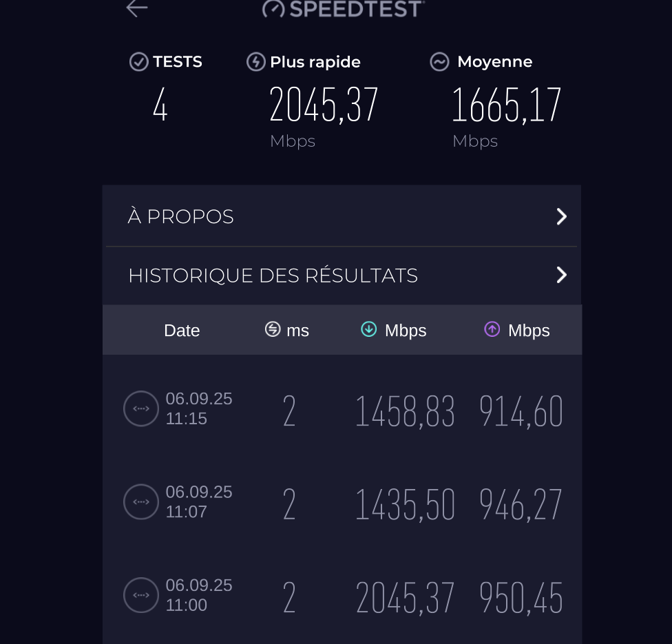672x644 pixels.
Task: Select the 946,27 Mbps upload result
Action: pyautogui.click(x=521, y=505)
